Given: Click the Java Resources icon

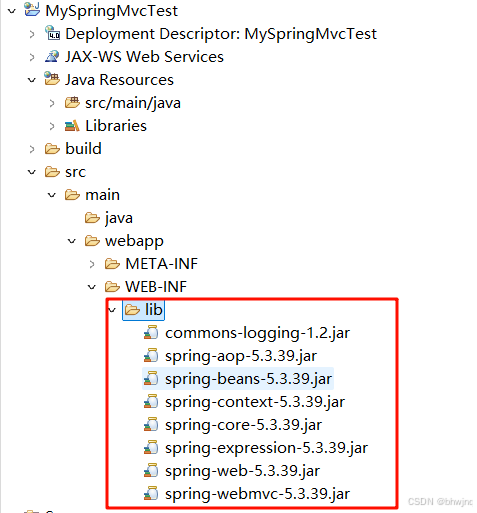Looking at the screenshot, I should [52, 79].
